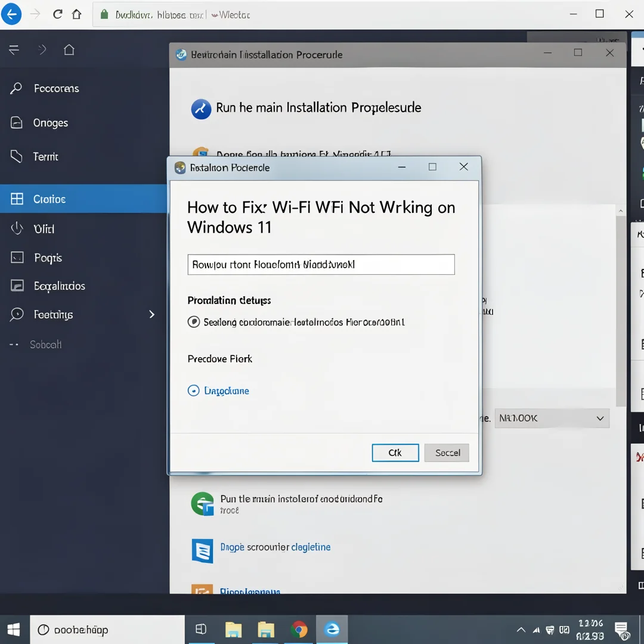
Task: Click the forward arrow in the sidebar header
Action: pyautogui.click(x=42, y=49)
